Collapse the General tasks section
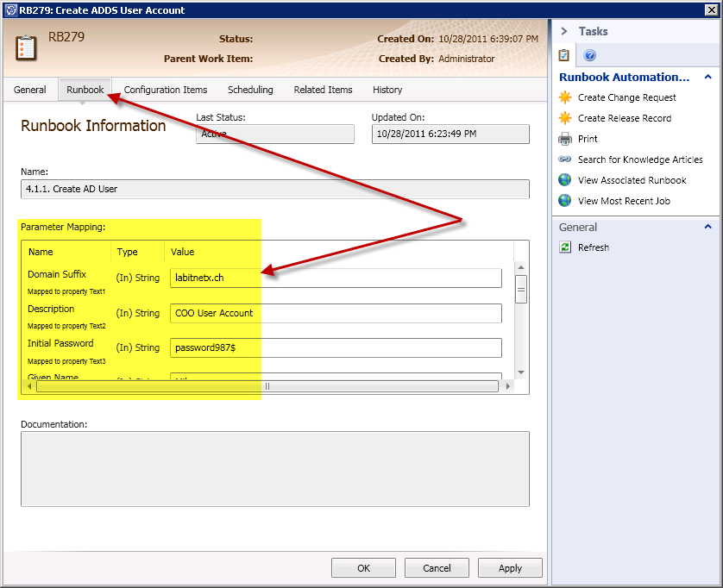 pos(707,227)
